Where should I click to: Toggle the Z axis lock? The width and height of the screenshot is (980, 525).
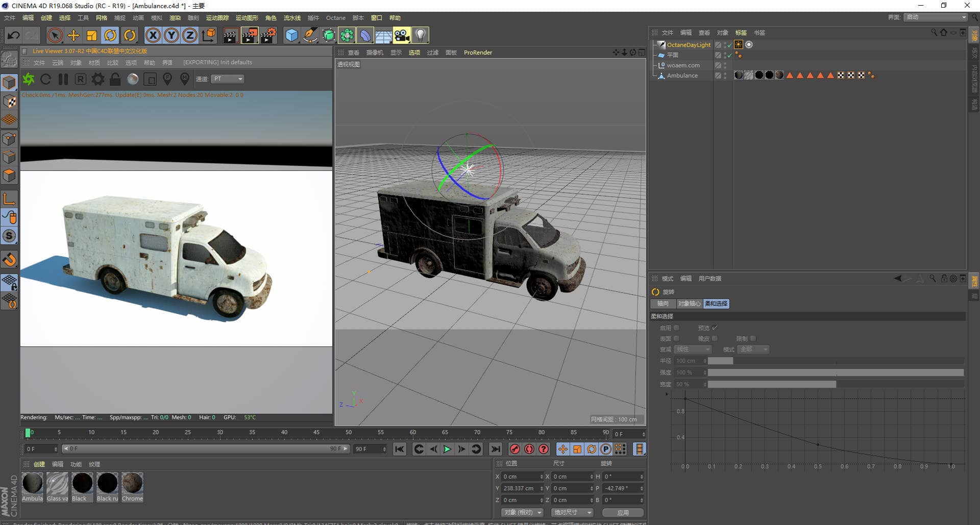tap(190, 35)
